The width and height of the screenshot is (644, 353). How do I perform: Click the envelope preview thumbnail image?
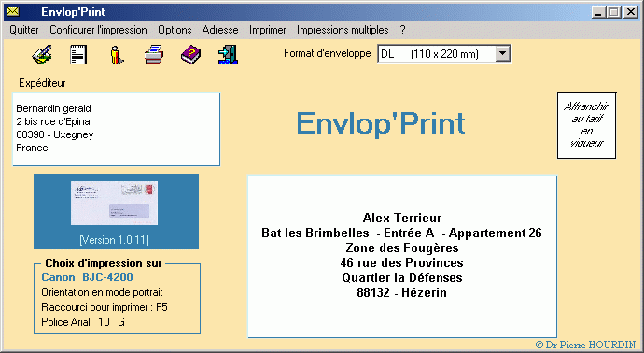(x=114, y=203)
